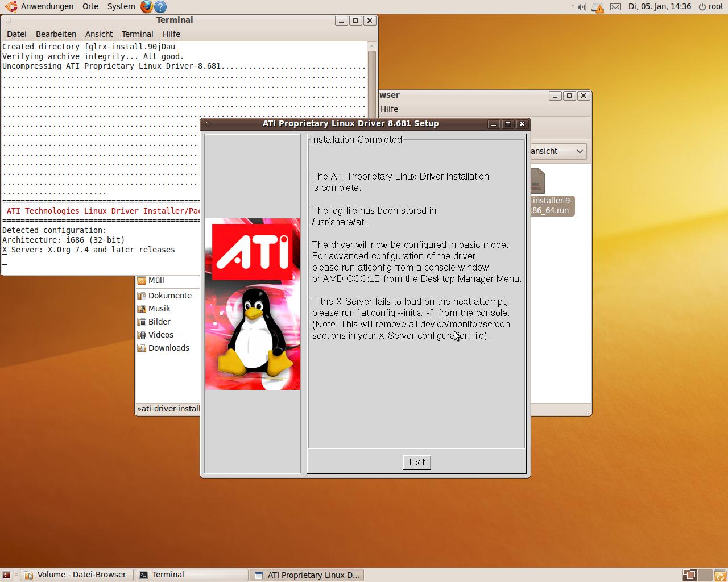Open Hilfe menu in Terminal window

point(171,34)
